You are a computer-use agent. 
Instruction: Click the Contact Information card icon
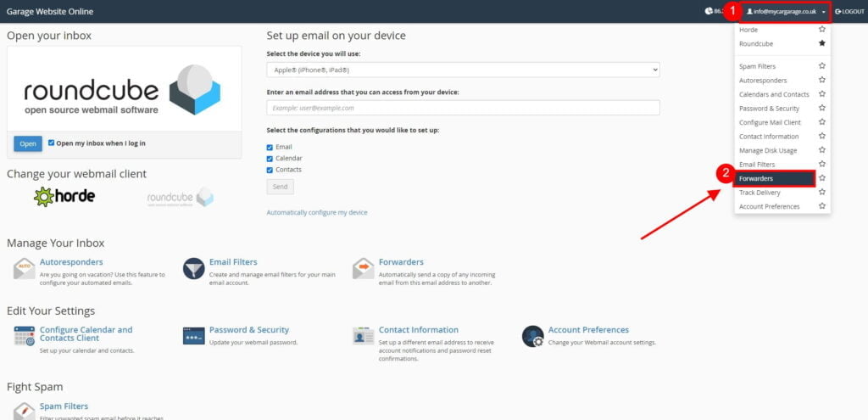(363, 336)
